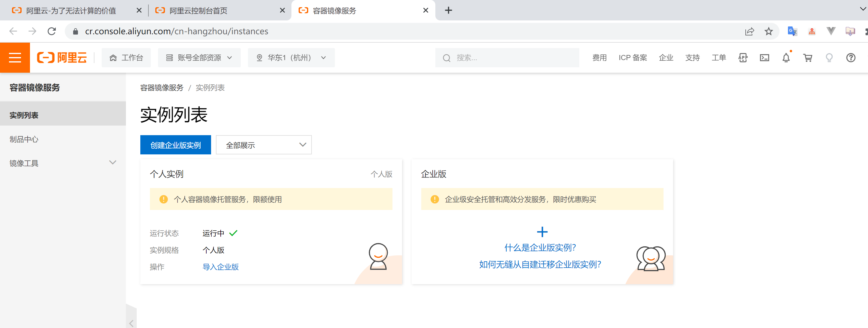The height and width of the screenshot is (328, 868).
Task: Expand the 全部展示 filter dropdown
Action: pyautogui.click(x=264, y=145)
